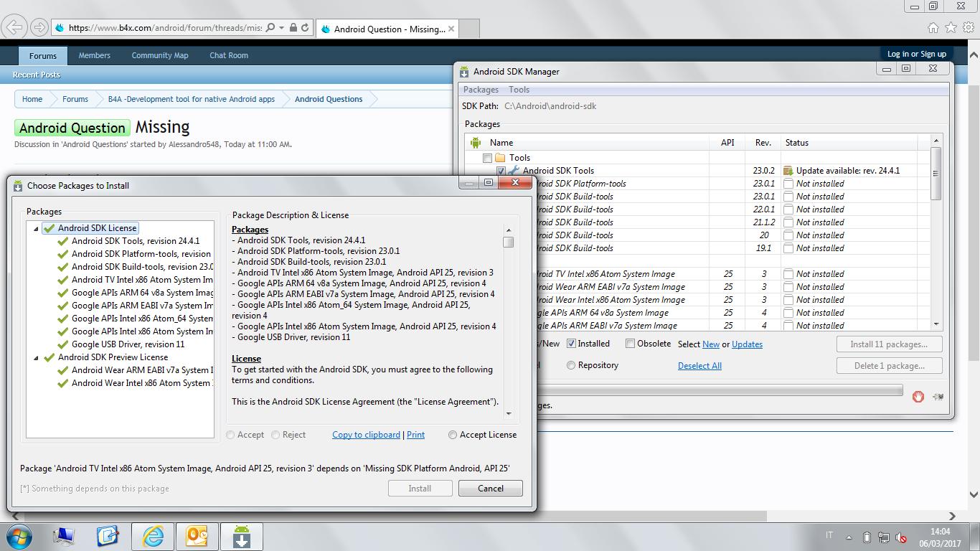Show hidden system tray icons arrow
This screenshot has height=551, width=980.
pos(849,537)
